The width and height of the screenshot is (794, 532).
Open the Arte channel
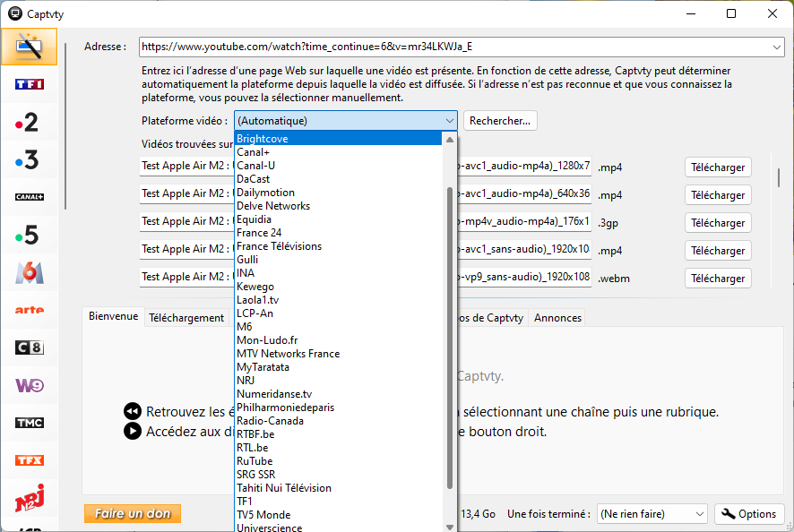click(30, 310)
